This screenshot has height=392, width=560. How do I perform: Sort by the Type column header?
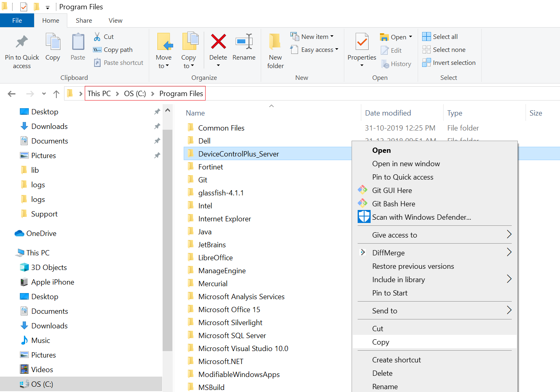point(455,113)
